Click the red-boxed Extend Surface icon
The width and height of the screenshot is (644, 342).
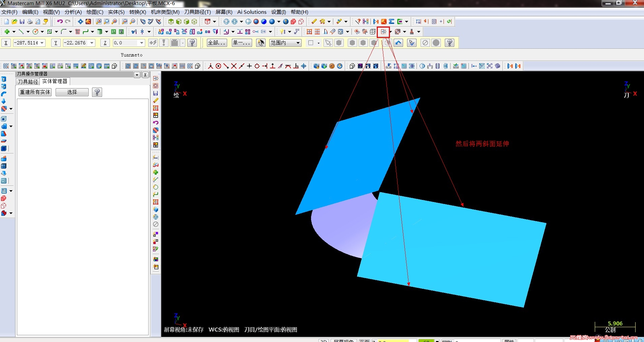click(x=384, y=32)
